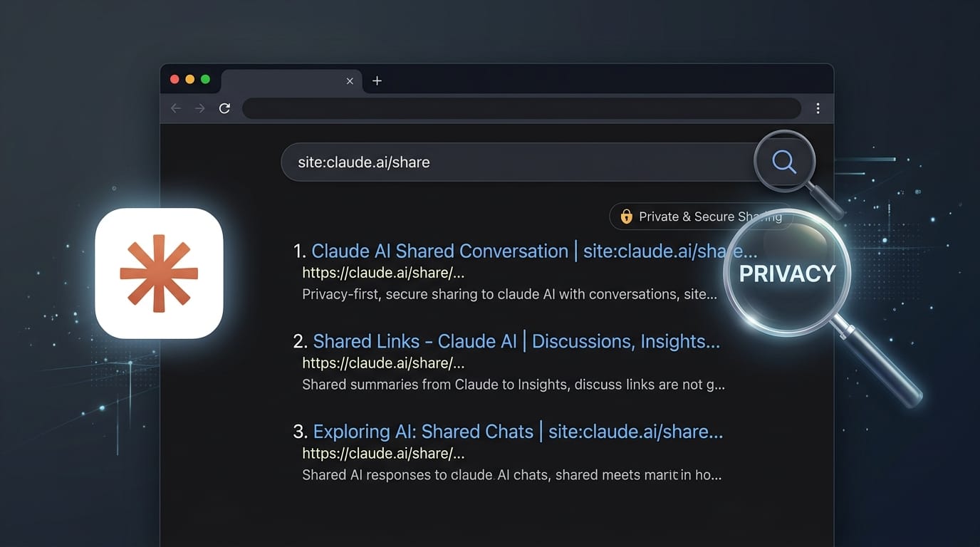The height and width of the screenshot is (547, 980).
Task: Click the green macOS window button
Action: point(205,79)
